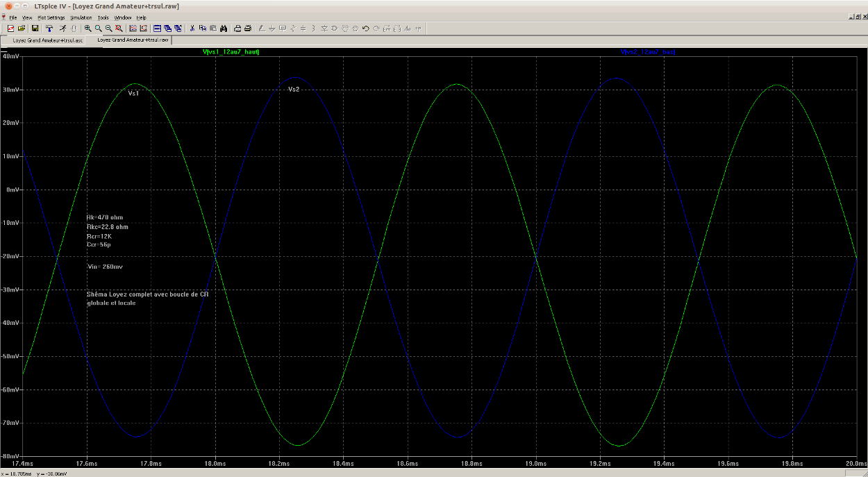Viewport: 868px width, 477px height.
Task: Click the Text 'Aa' tool icon
Action: point(408,28)
